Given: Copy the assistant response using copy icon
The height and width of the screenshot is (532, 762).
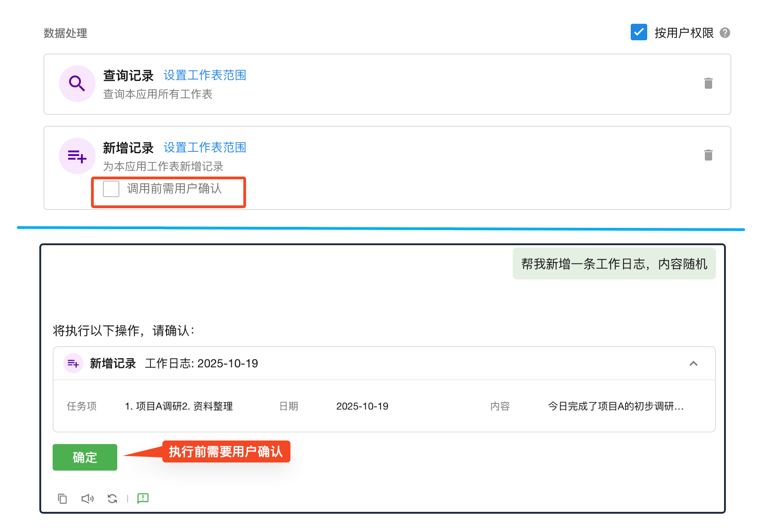Looking at the screenshot, I should pyautogui.click(x=62, y=499).
